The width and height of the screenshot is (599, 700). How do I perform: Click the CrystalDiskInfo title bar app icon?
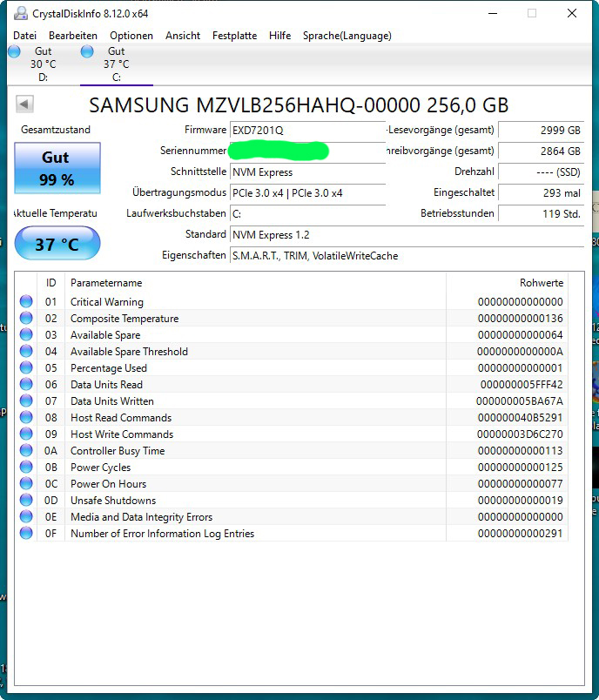(x=21, y=13)
